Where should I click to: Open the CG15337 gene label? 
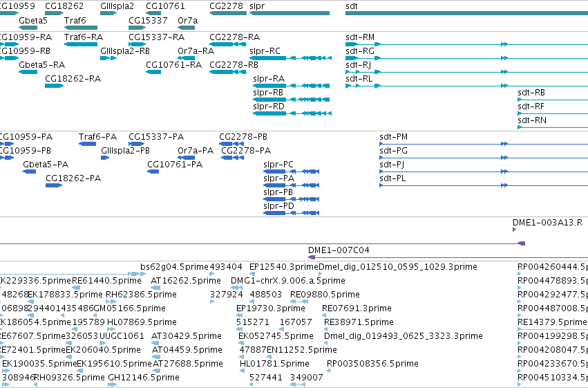coord(148,20)
